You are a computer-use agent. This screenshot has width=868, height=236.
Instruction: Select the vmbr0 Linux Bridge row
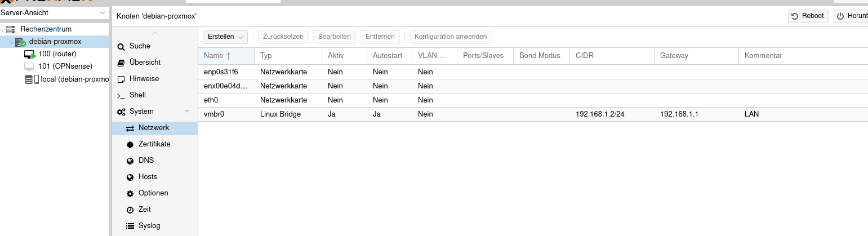533,114
